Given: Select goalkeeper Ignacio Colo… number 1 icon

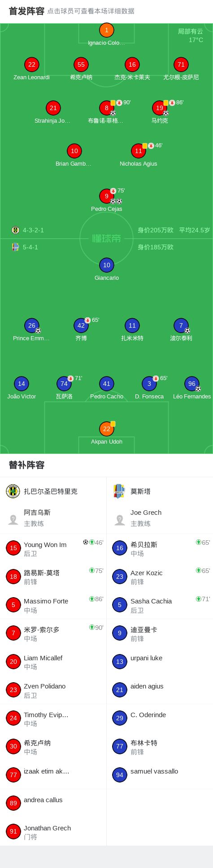Looking at the screenshot, I should click(107, 30).
